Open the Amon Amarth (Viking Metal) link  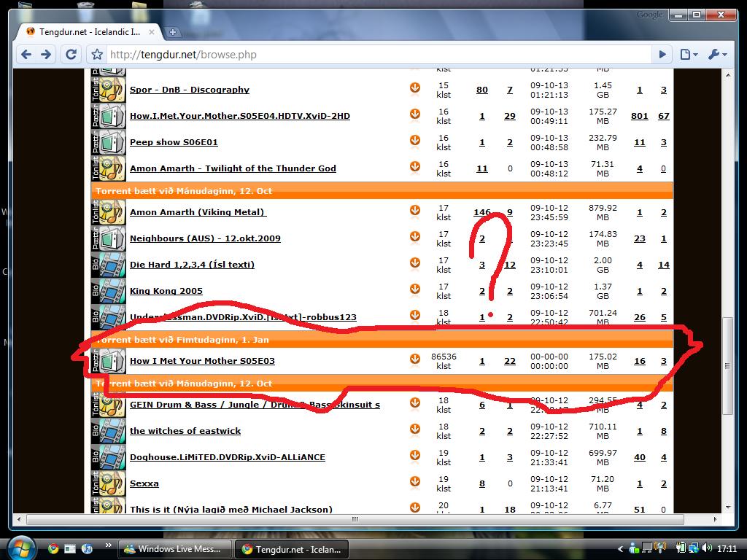tap(198, 212)
